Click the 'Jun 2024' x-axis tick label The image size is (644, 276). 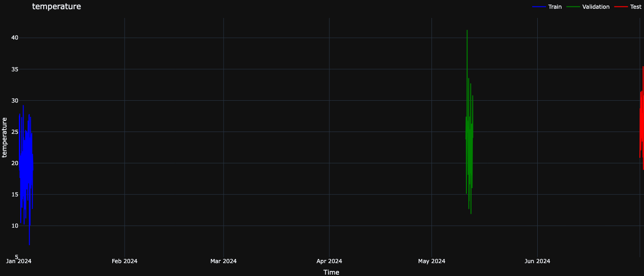(x=537, y=261)
